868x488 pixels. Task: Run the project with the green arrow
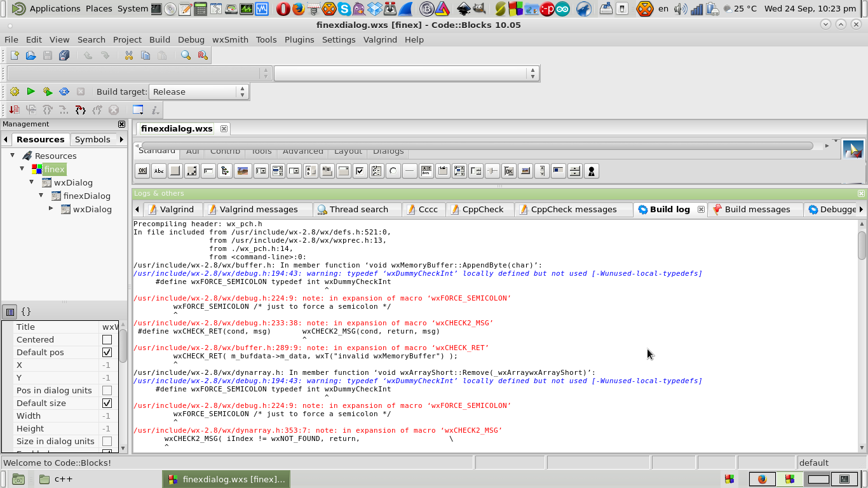31,91
